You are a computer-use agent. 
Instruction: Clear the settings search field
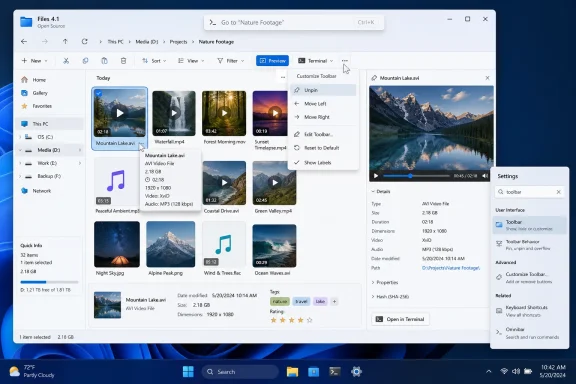(x=558, y=192)
